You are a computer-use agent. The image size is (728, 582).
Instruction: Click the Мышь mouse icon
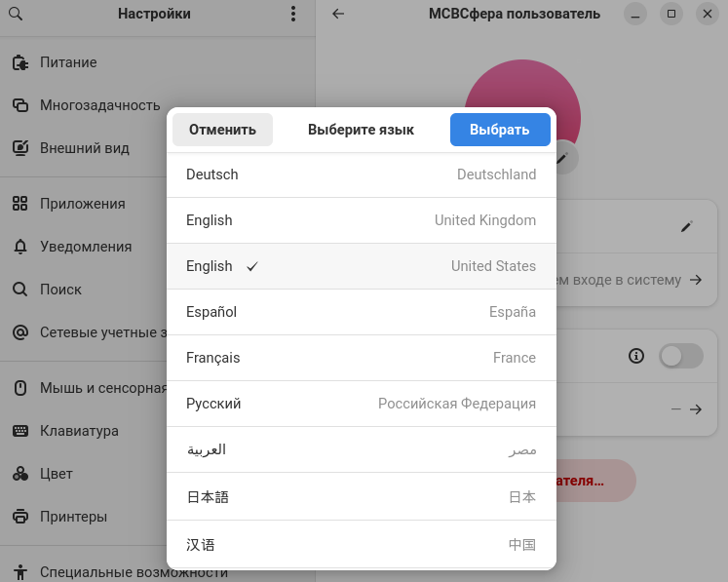(19, 388)
